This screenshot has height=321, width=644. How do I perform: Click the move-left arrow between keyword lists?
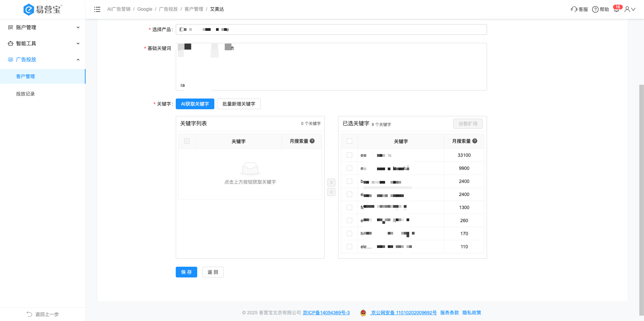[x=331, y=192]
